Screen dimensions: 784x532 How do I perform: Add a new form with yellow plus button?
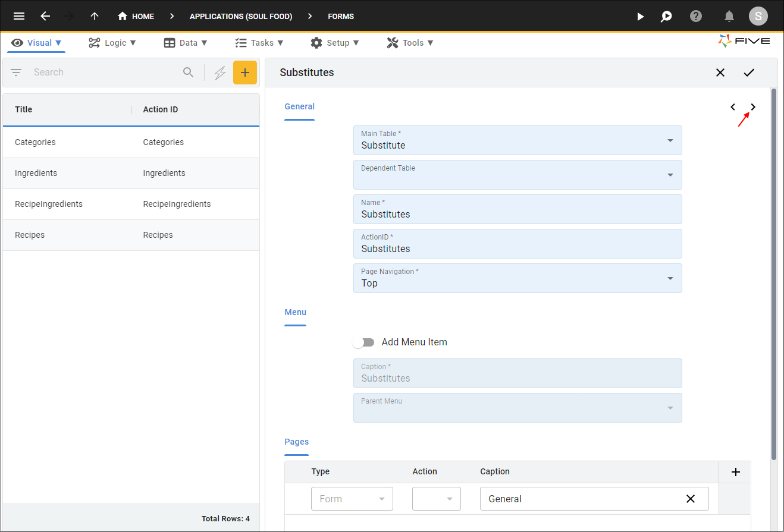(x=245, y=73)
